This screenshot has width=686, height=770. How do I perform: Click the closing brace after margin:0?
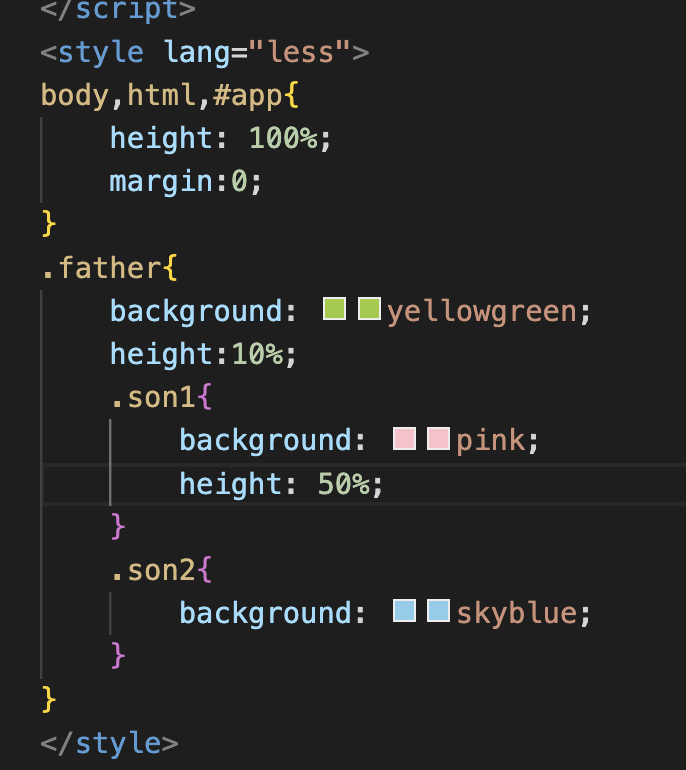(x=49, y=224)
